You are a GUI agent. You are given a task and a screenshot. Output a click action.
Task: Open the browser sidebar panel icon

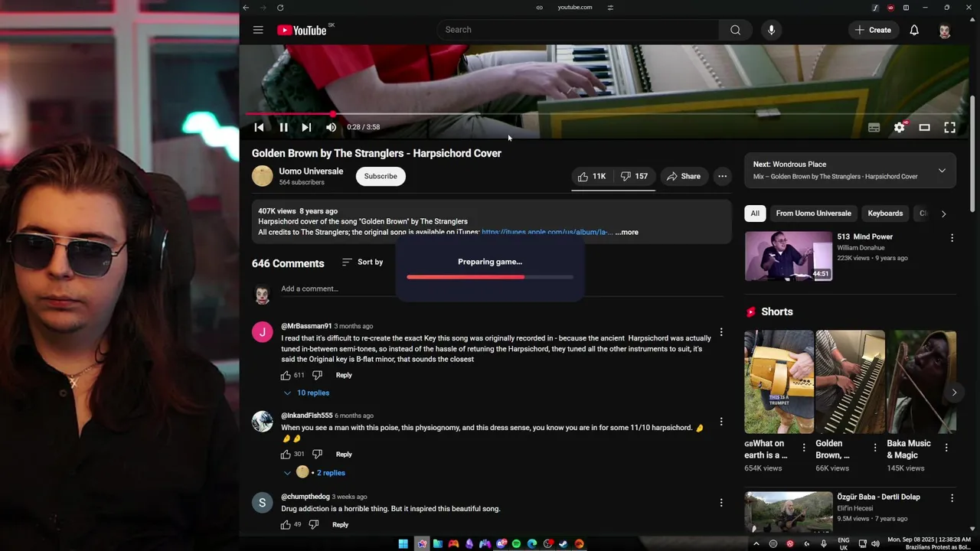pos(906,8)
